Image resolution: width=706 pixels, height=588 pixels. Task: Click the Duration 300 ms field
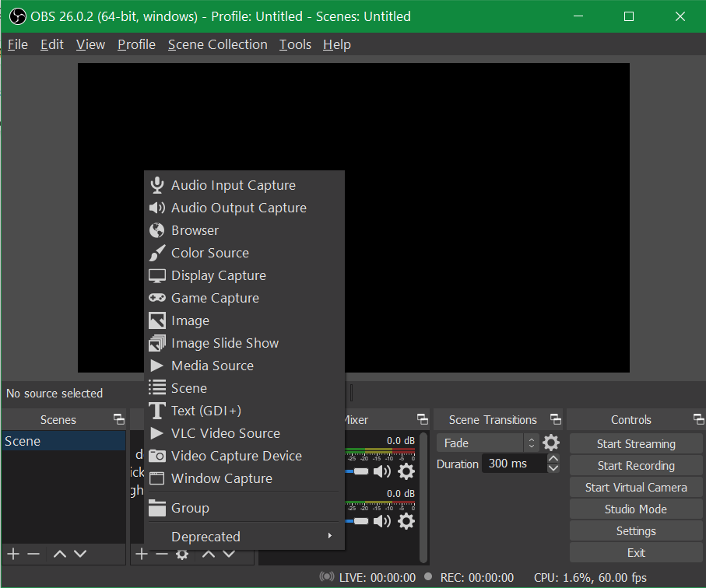[515, 464]
